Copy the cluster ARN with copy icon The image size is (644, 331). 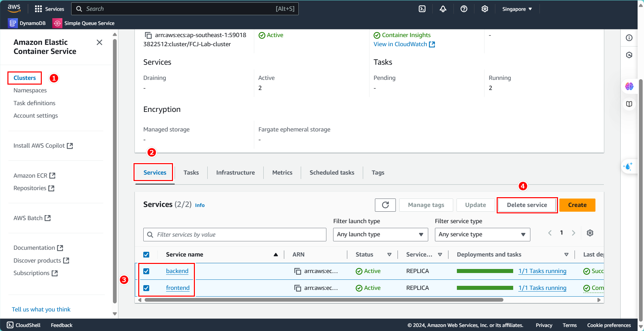pos(148,35)
